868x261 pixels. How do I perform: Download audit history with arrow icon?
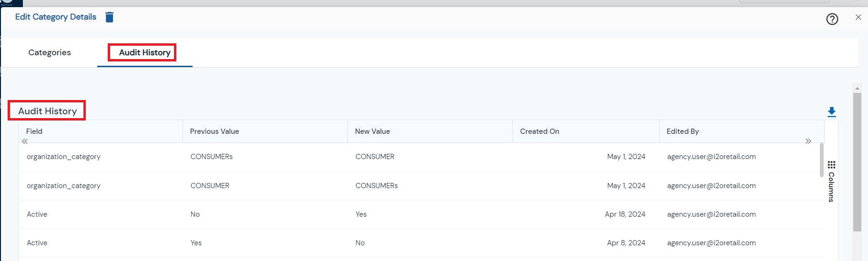(x=832, y=112)
